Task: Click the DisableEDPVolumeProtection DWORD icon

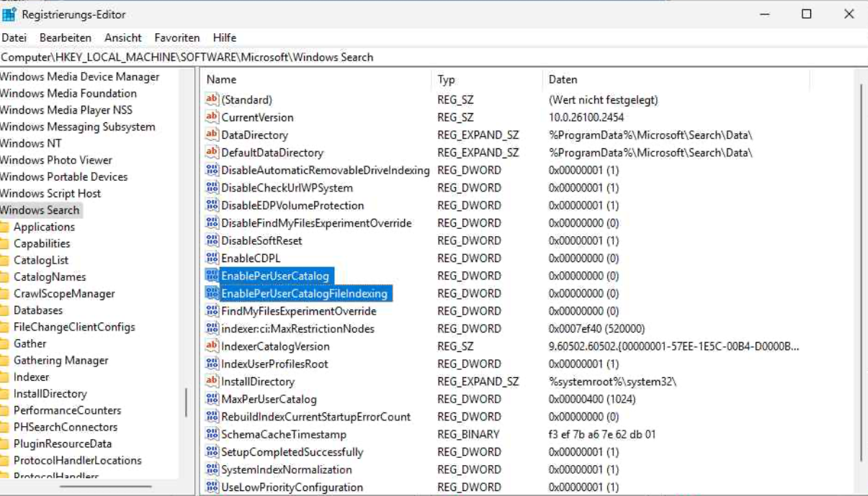Action: [212, 205]
